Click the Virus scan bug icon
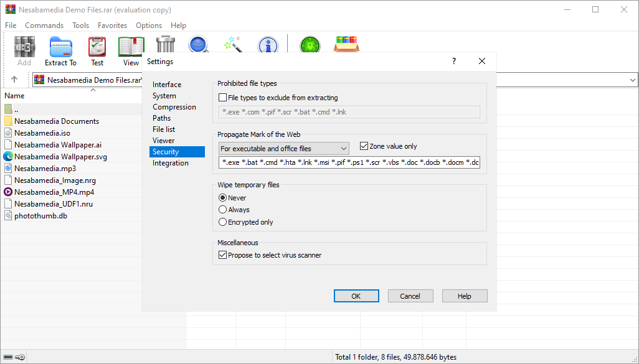Screen dimensions: 639x364 (x=309, y=45)
